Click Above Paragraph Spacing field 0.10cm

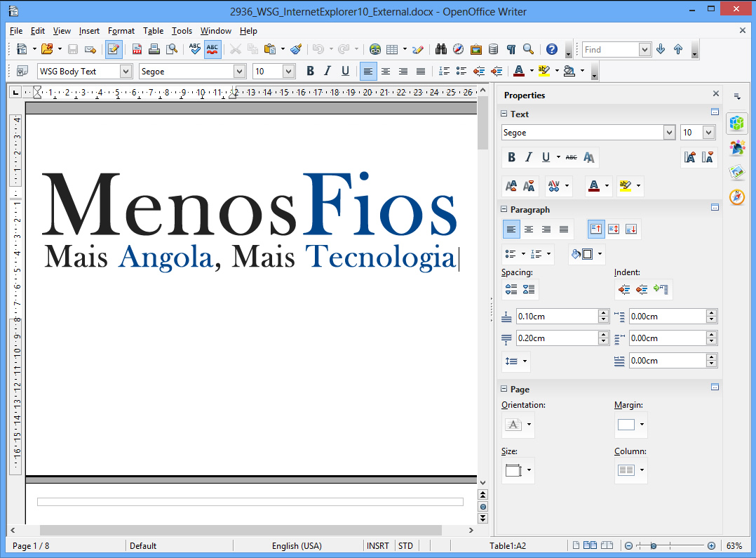[x=557, y=316]
